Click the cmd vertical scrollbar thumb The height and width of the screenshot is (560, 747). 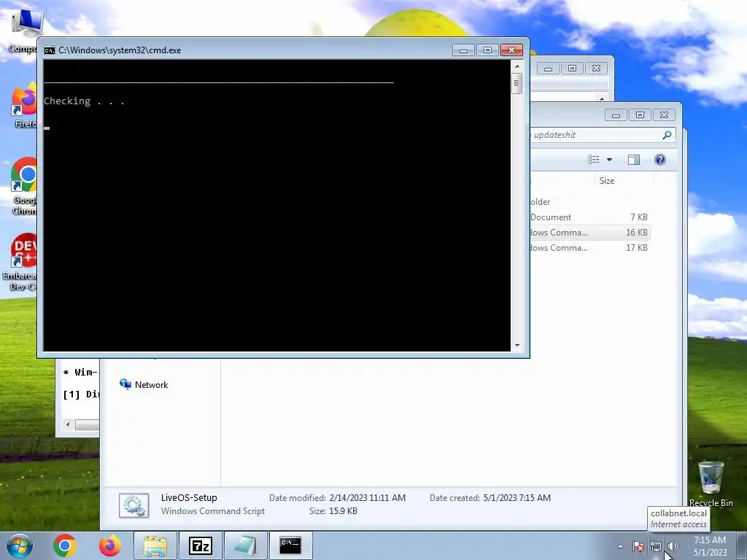[x=517, y=84]
